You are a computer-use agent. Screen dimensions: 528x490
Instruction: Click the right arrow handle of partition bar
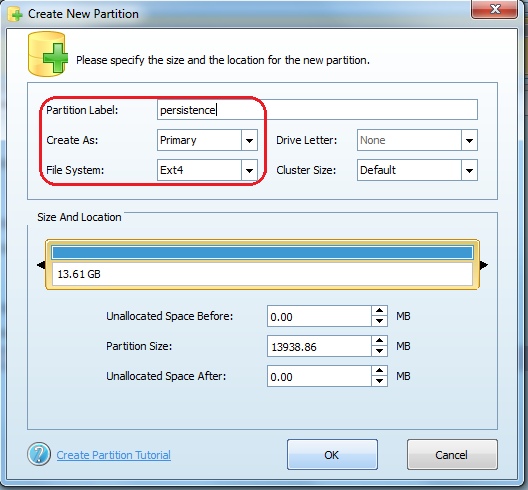click(484, 265)
